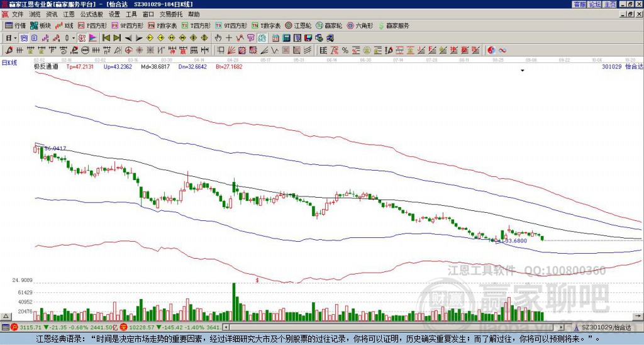Open the 9T四方形 tool
The height and width of the screenshot is (345, 644).
[231, 25]
